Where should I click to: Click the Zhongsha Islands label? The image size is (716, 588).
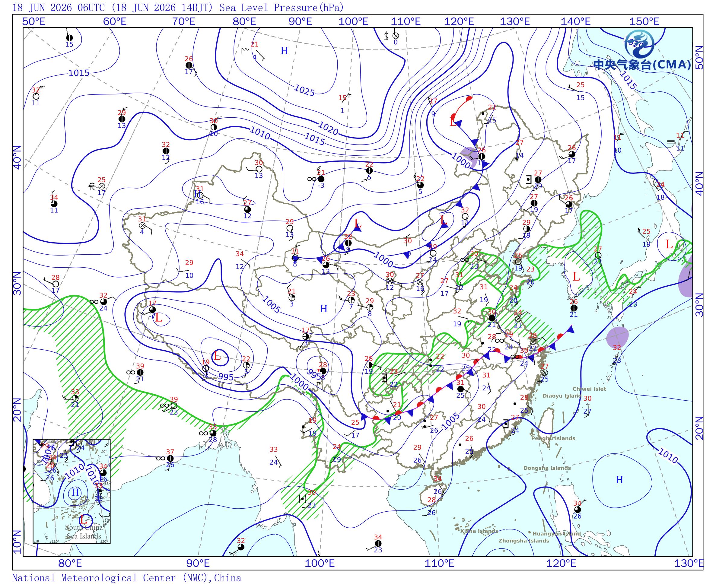point(523,541)
